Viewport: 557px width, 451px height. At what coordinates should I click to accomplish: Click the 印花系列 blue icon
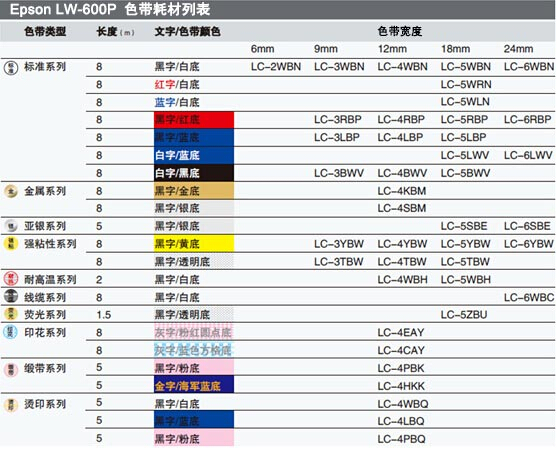(x=10, y=332)
